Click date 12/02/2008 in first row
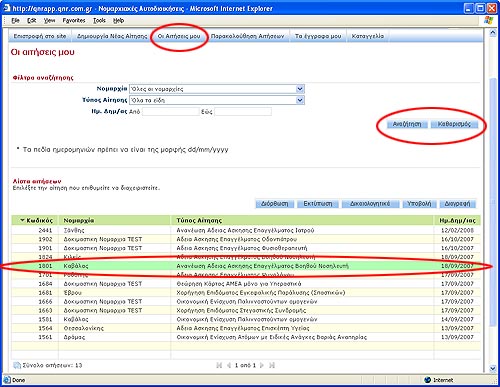 click(x=457, y=230)
